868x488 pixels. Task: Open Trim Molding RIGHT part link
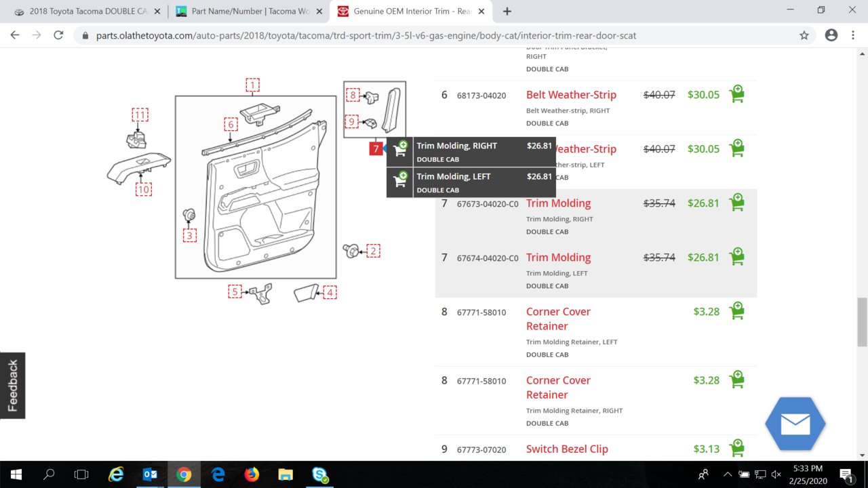tap(558, 203)
